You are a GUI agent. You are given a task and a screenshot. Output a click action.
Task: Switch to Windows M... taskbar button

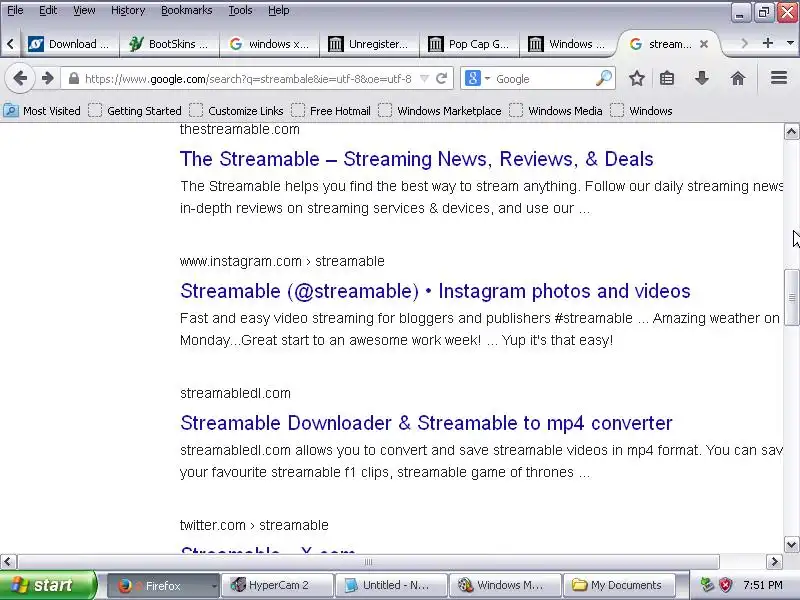click(506, 586)
